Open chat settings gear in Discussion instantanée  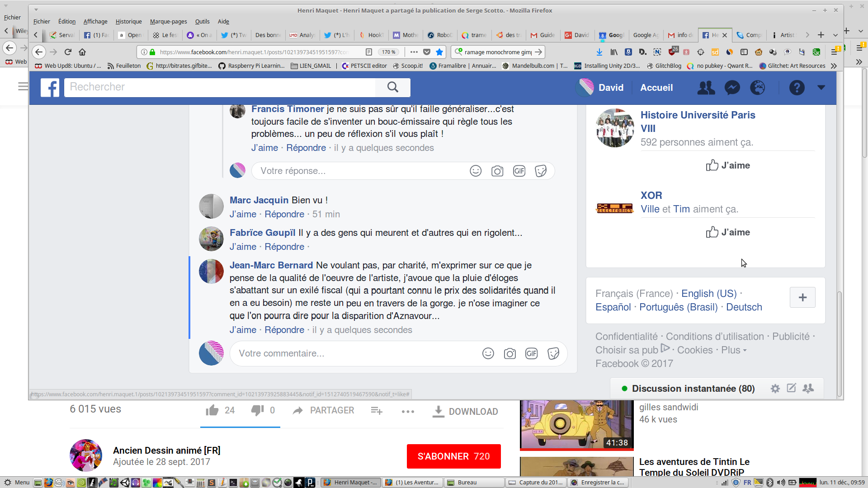(775, 389)
